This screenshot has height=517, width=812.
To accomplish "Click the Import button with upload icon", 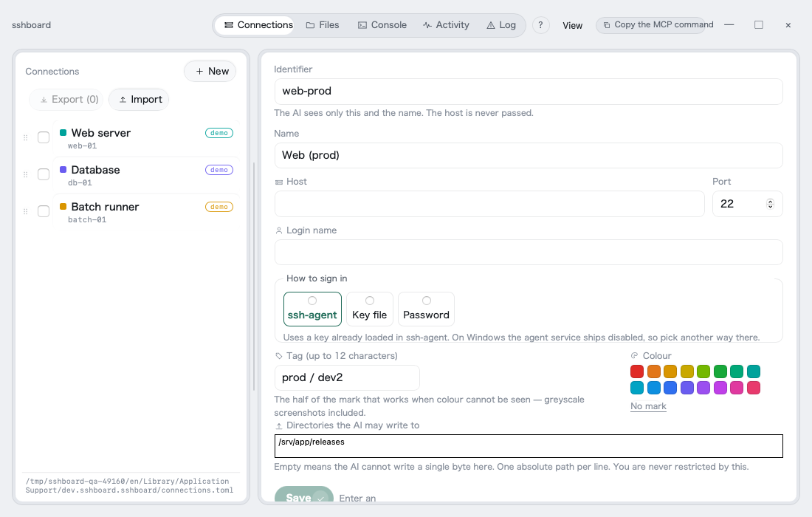I will (139, 100).
